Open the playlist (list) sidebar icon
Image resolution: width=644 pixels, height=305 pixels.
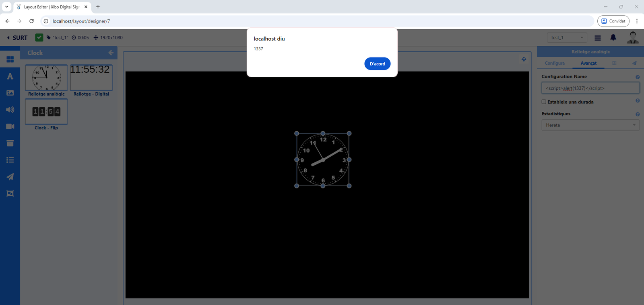click(10, 160)
